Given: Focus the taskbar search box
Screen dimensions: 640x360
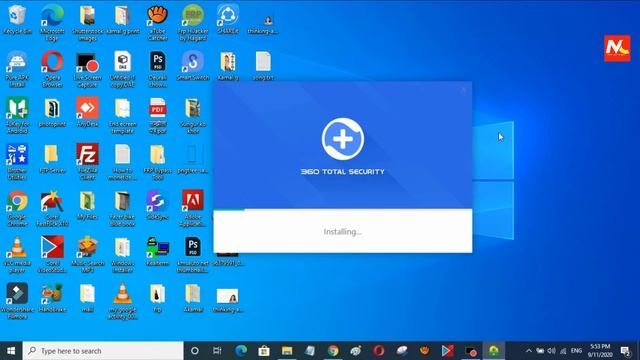Looking at the screenshot, I should point(103,351).
